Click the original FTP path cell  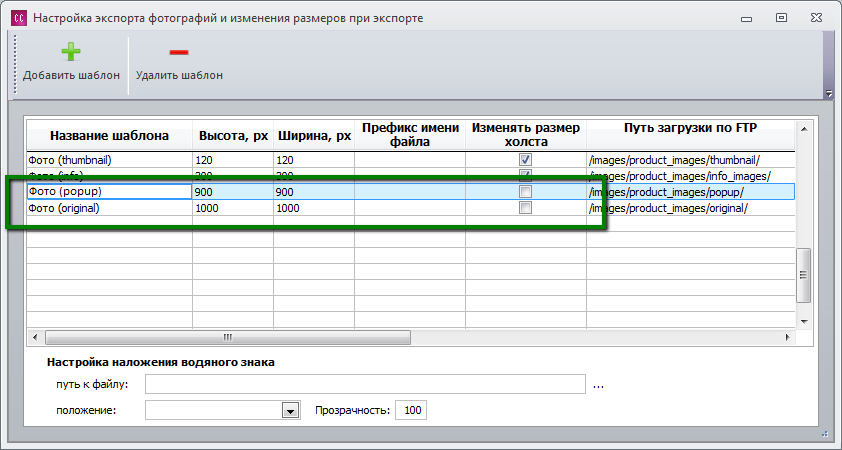[691, 208]
